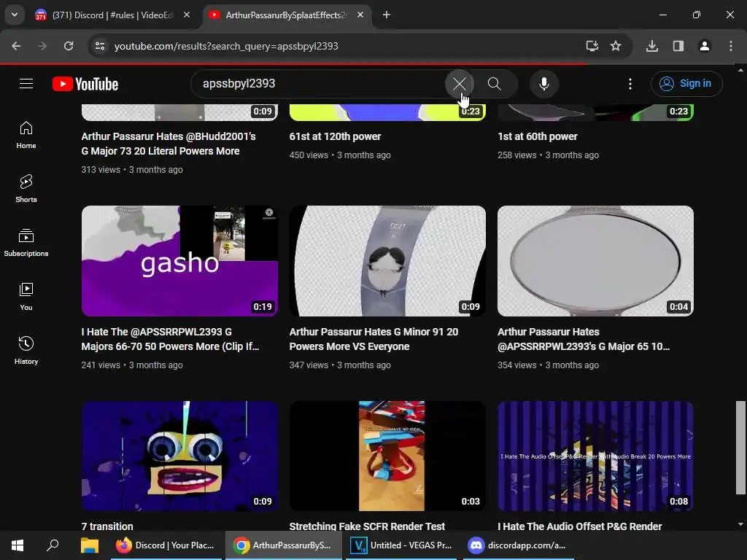Image resolution: width=747 pixels, height=560 pixels.
Task: Open 'Arthur Passarur Hates @APSSRRPWL2393's G Major 65' title
Action: click(584, 339)
